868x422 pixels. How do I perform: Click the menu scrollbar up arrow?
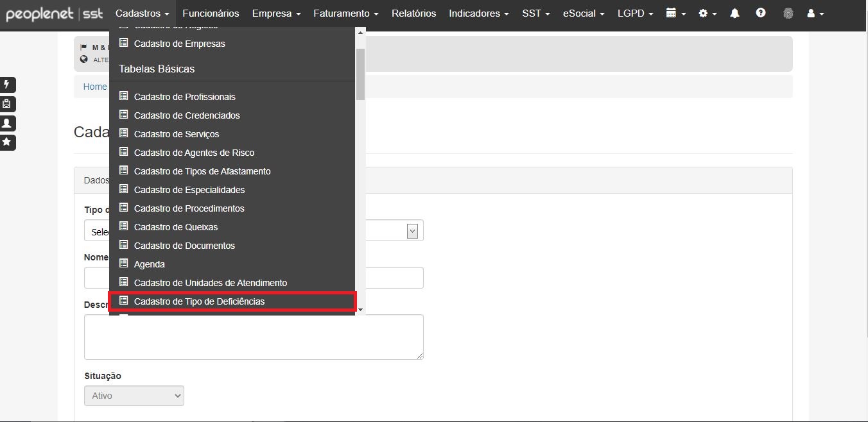coord(360,33)
